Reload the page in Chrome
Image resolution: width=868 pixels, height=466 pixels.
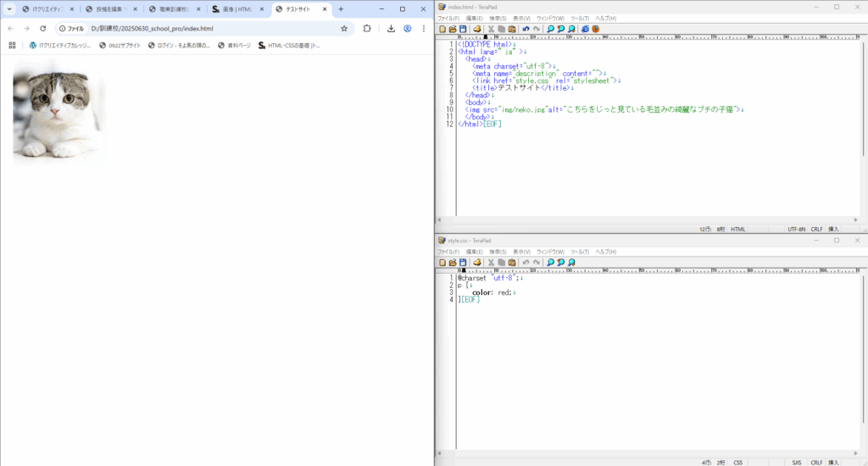click(x=42, y=28)
